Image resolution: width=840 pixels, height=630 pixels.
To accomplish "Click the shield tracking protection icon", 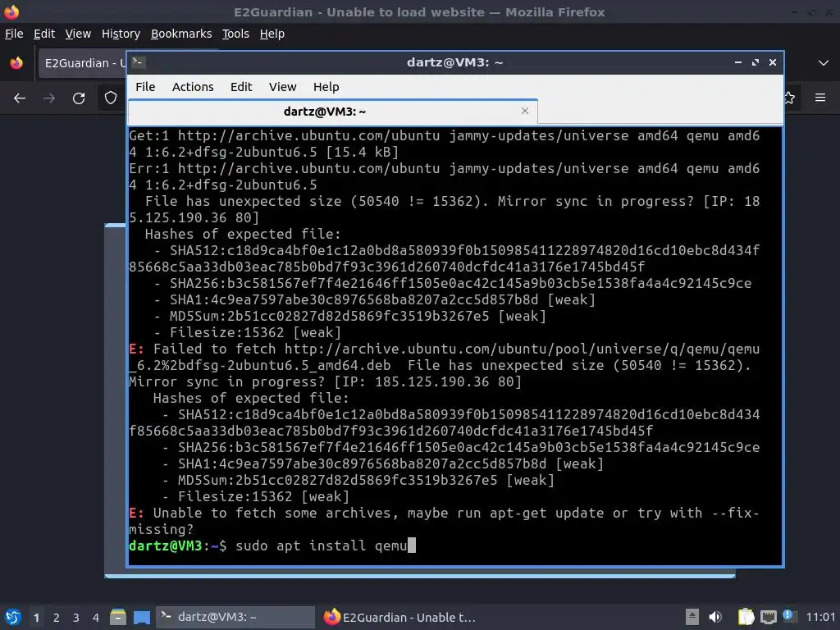I will tap(111, 98).
